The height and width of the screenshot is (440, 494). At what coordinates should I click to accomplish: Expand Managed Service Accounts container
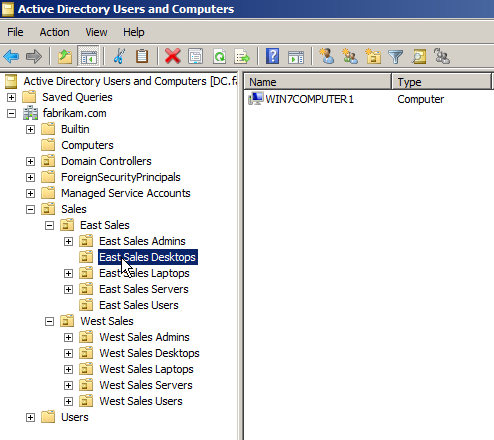[x=30, y=193]
